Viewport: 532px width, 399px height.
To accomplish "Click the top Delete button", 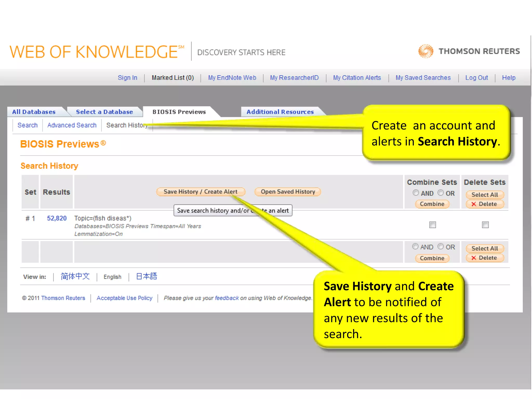I will (x=485, y=204).
